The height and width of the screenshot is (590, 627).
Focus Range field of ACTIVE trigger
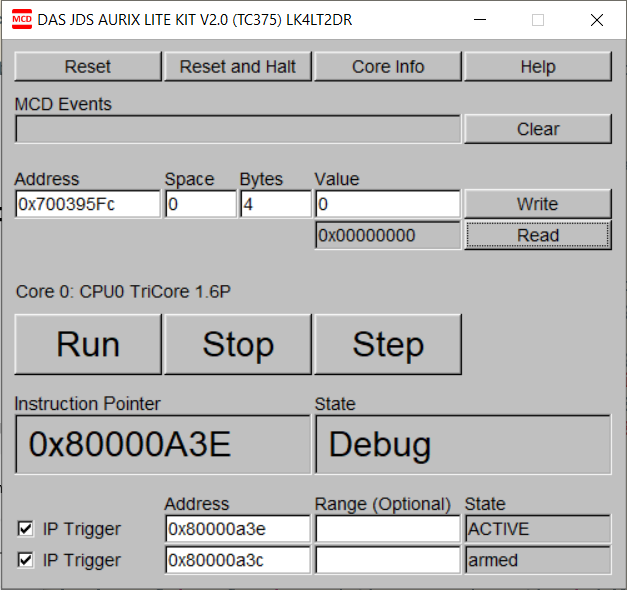click(x=388, y=529)
